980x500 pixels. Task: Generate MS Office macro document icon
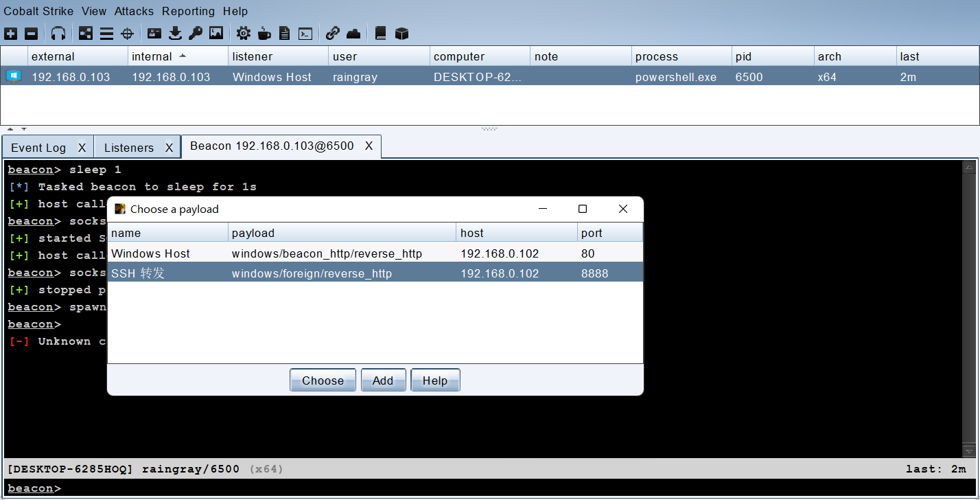tap(285, 33)
